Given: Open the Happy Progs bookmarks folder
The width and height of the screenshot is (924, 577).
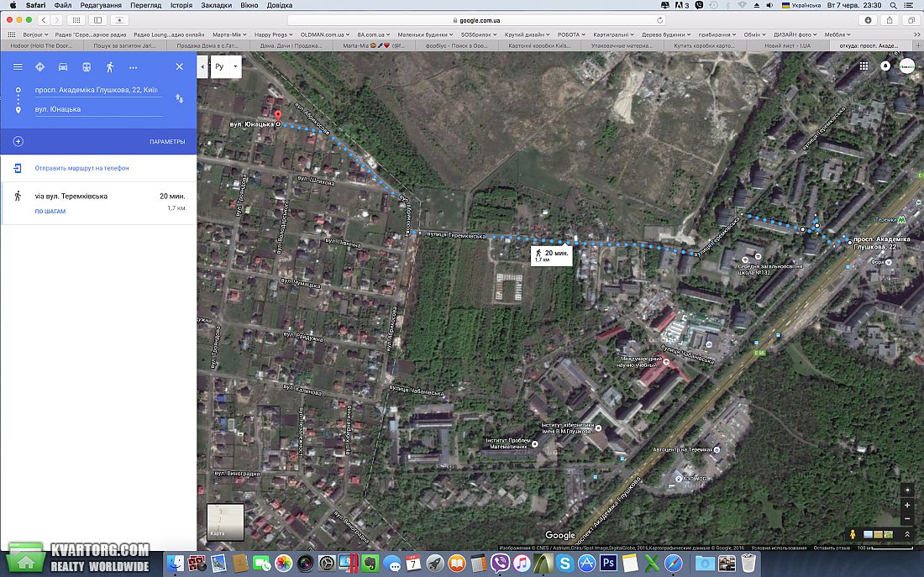Looking at the screenshot, I should point(274,34).
